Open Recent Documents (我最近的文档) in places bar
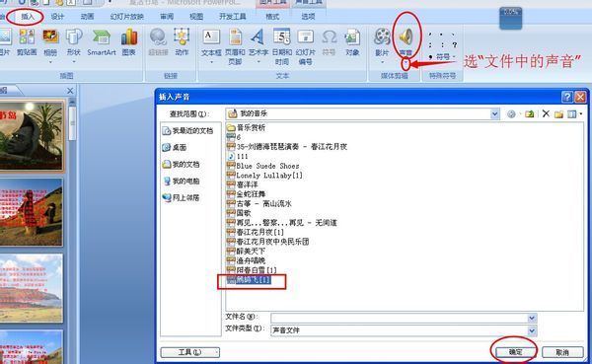The width and height of the screenshot is (592, 364). tap(187, 131)
